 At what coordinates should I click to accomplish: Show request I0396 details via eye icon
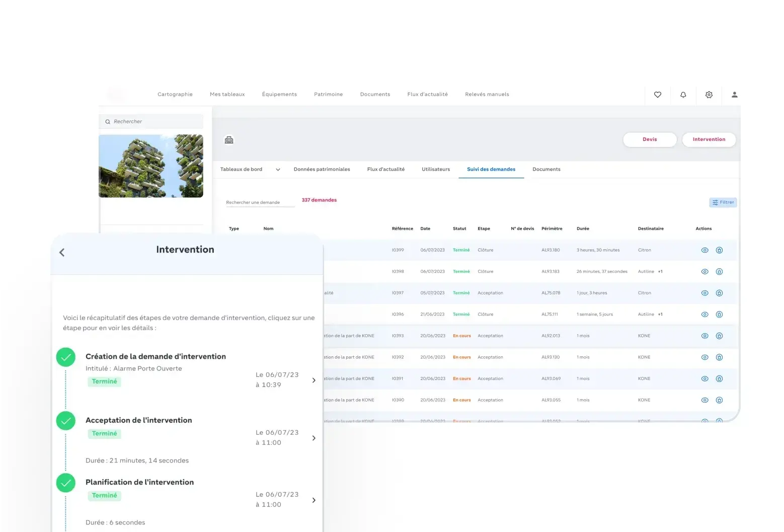coord(704,315)
